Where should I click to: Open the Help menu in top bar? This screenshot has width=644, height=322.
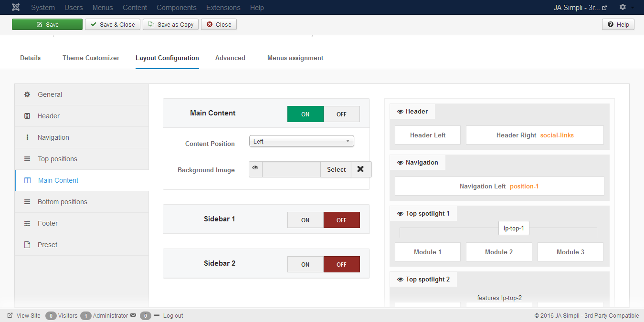(257, 7)
